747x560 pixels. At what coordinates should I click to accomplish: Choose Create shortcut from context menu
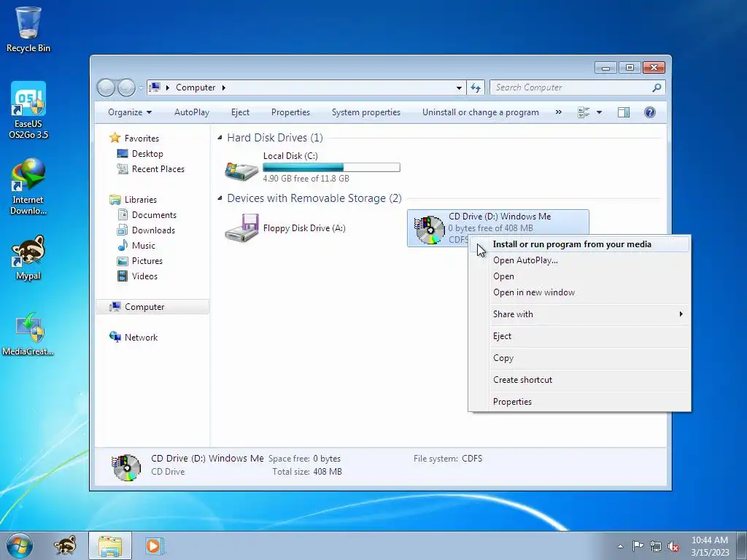click(579, 380)
